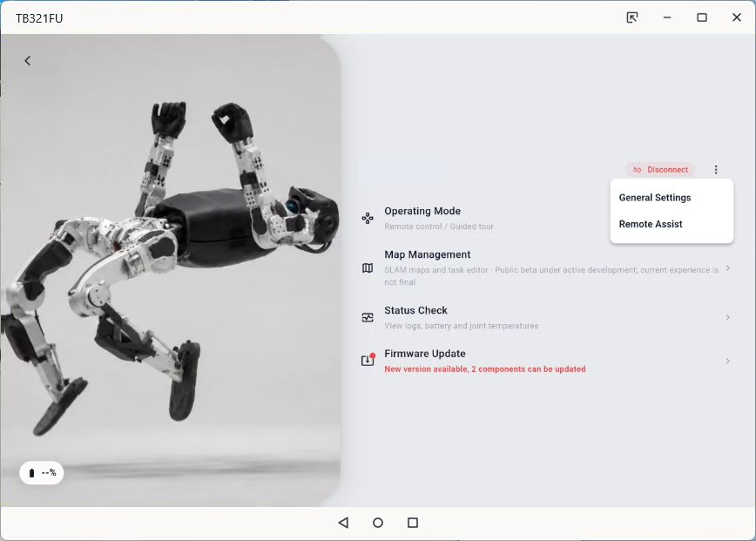Open the three-dot more options menu

[x=716, y=170]
